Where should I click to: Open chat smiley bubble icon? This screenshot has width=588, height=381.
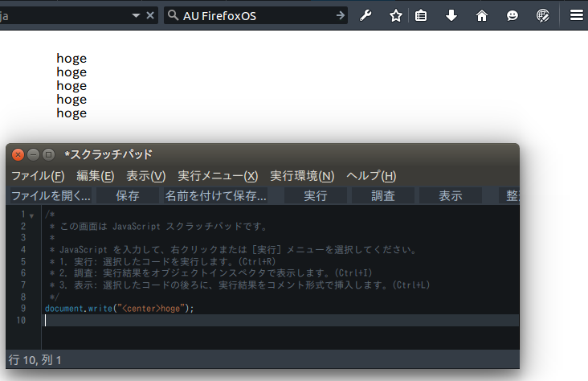(512, 16)
